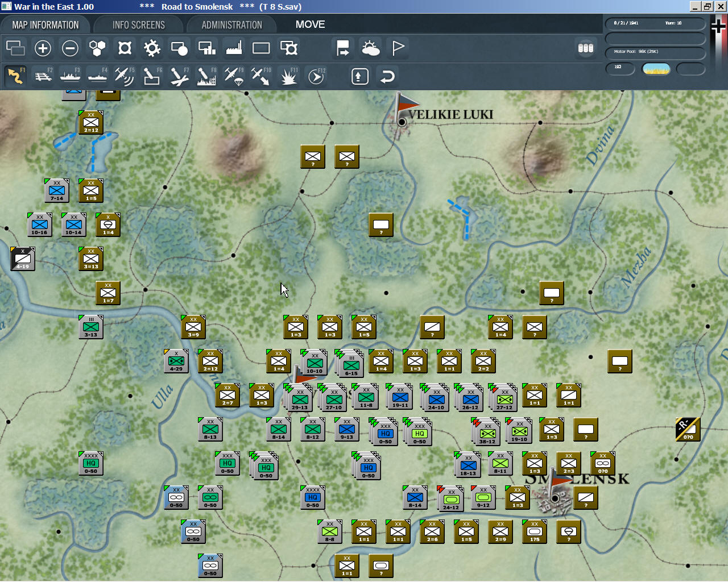Select Bomb Unit mode (F6) icon
Image resolution: width=728 pixels, height=582 pixels.
[152, 76]
